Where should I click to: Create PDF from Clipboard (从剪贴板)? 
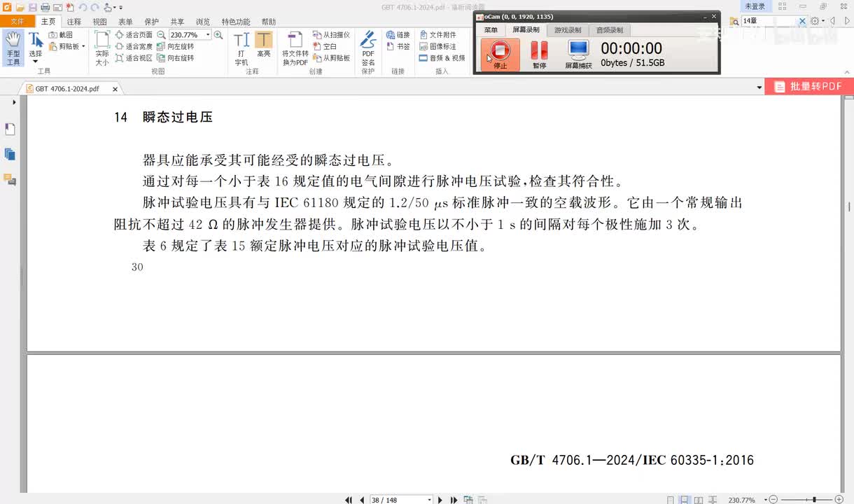tap(331, 58)
